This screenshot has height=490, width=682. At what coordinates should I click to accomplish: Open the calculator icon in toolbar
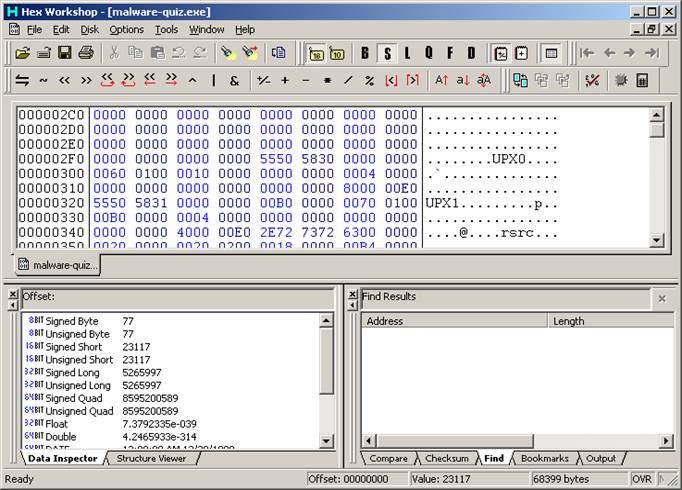click(642, 80)
